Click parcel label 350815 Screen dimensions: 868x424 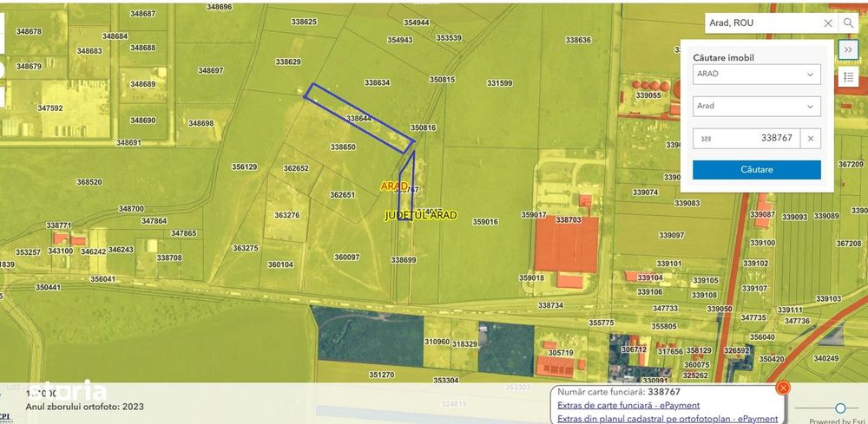point(442,80)
